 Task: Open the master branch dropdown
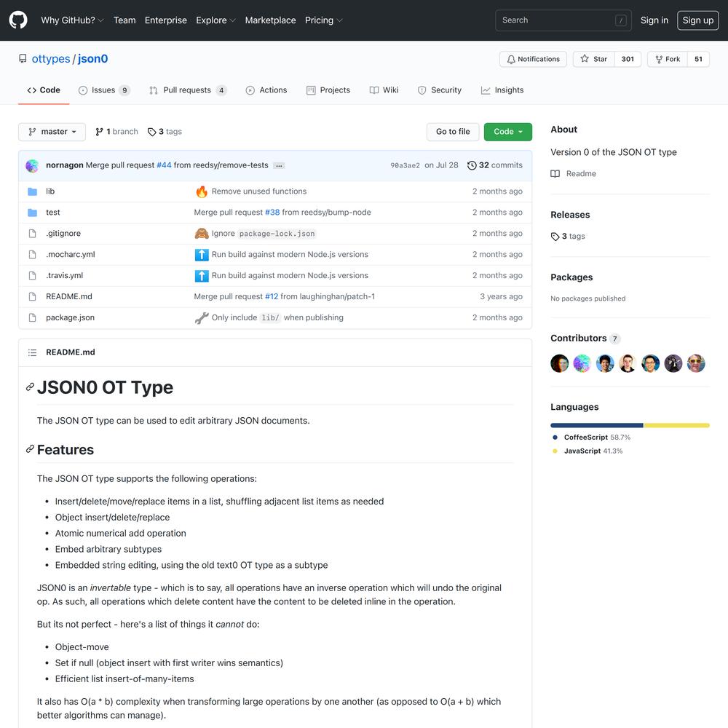coord(52,132)
